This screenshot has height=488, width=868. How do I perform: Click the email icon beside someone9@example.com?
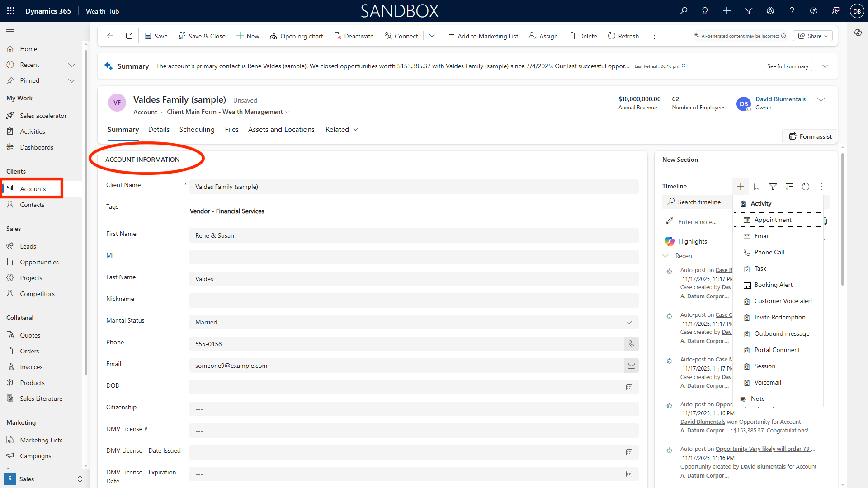pyautogui.click(x=632, y=366)
